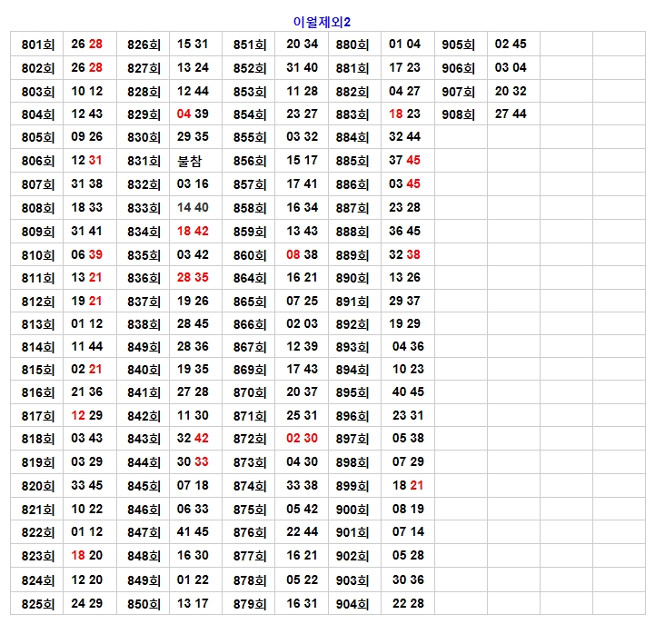Click the 851회 round cell
The height and width of the screenshot is (644, 665).
pyautogui.click(x=249, y=45)
